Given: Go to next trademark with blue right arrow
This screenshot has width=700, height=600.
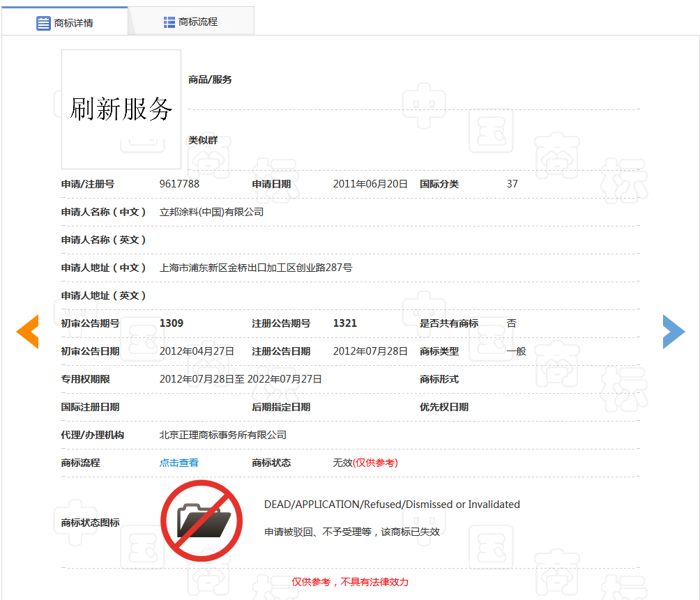Looking at the screenshot, I should pos(674,332).
